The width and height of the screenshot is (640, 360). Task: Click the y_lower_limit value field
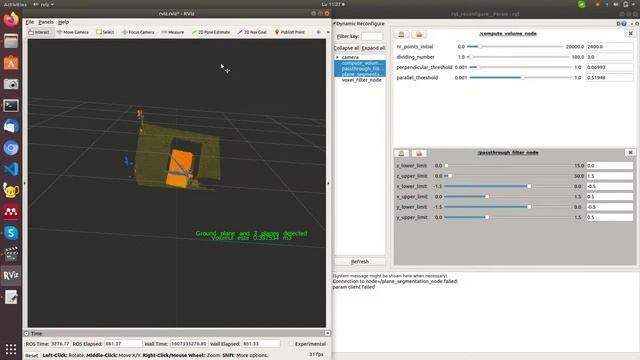pos(609,207)
